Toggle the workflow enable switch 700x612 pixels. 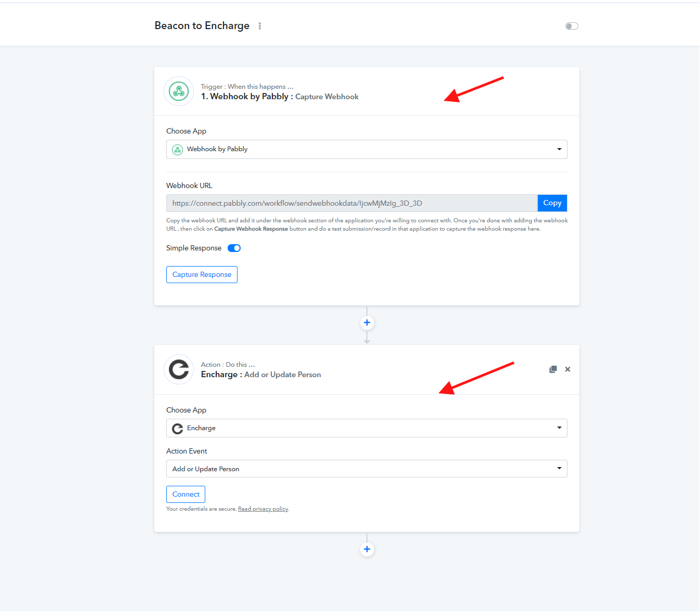572,26
